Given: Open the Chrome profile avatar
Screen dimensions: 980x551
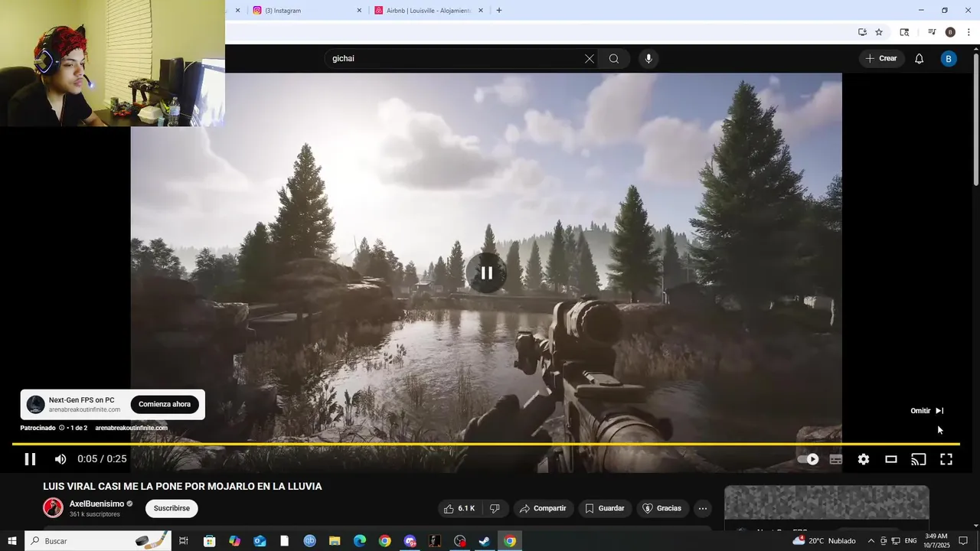Looking at the screenshot, I should pyautogui.click(x=950, y=32).
